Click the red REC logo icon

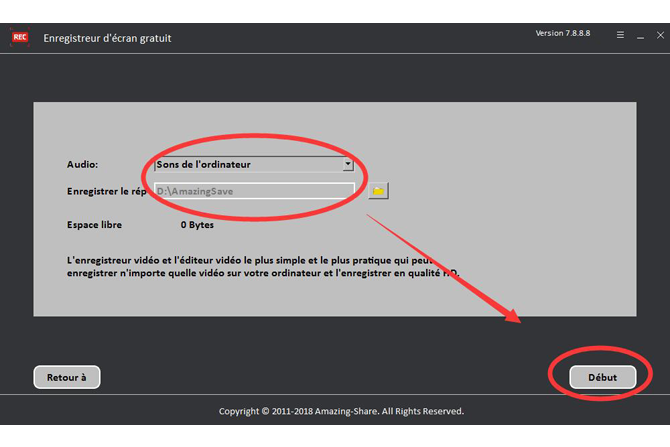pos(19,37)
